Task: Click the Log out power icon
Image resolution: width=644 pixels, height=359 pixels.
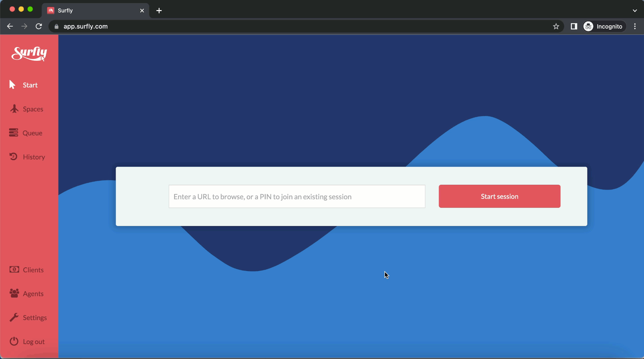Action: 14,341
